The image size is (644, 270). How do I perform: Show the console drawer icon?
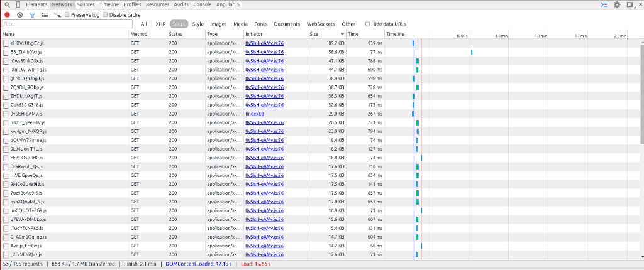[x=604, y=4]
